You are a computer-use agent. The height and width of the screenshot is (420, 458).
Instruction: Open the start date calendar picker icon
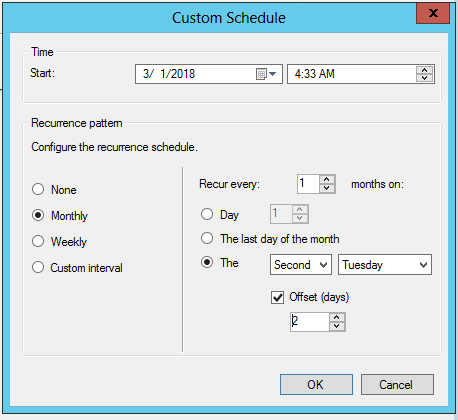click(x=266, y=74)
